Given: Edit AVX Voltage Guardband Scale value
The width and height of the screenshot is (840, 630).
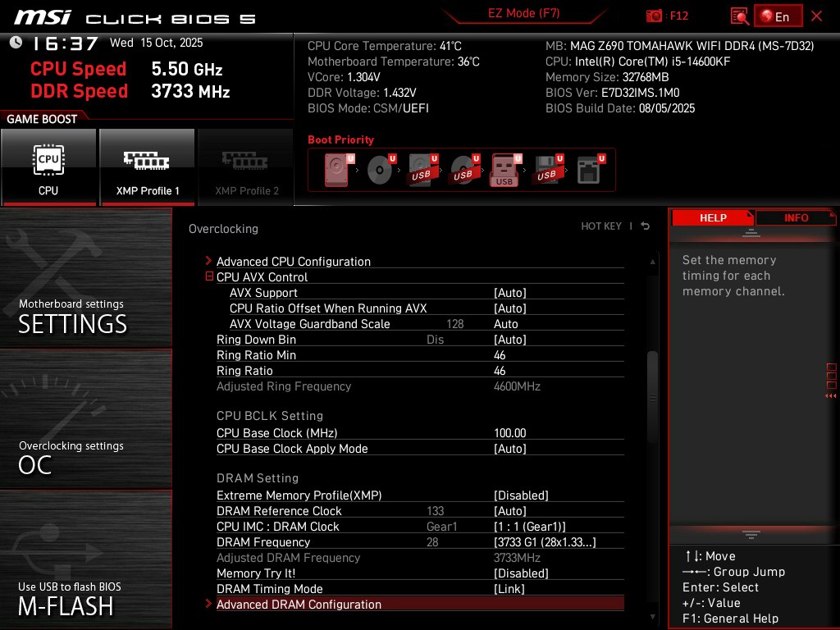Looking at the screenshot, I should 505,324.
